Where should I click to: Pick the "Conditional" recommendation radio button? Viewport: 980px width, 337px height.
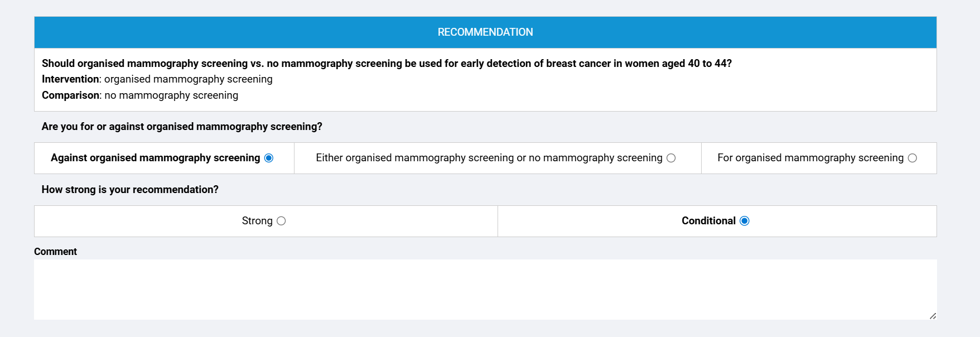[745, 221]
